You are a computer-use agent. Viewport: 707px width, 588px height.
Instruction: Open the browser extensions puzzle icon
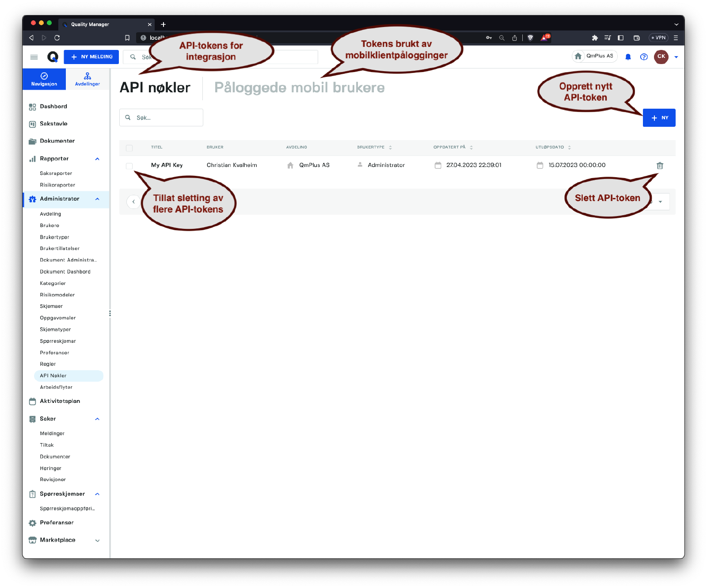pyautogui.click(x=595, y=38)
